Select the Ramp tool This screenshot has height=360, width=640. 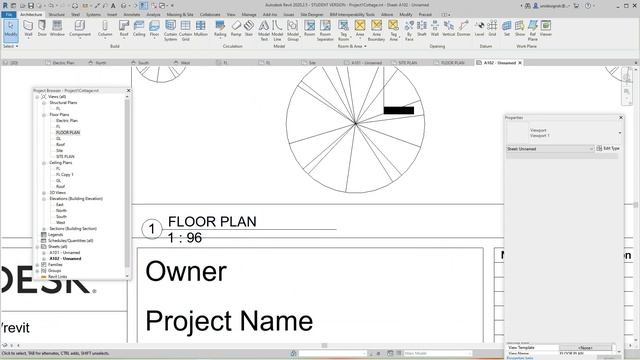236,29
